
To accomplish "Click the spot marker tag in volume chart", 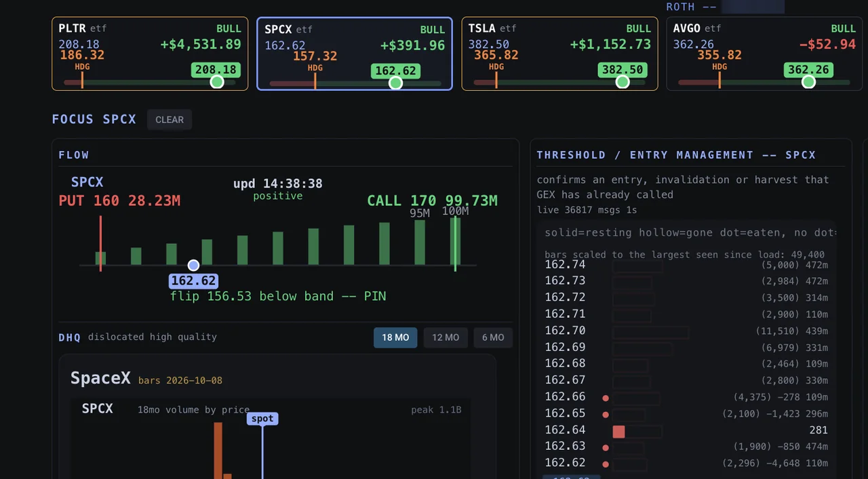I will (262, 419).
